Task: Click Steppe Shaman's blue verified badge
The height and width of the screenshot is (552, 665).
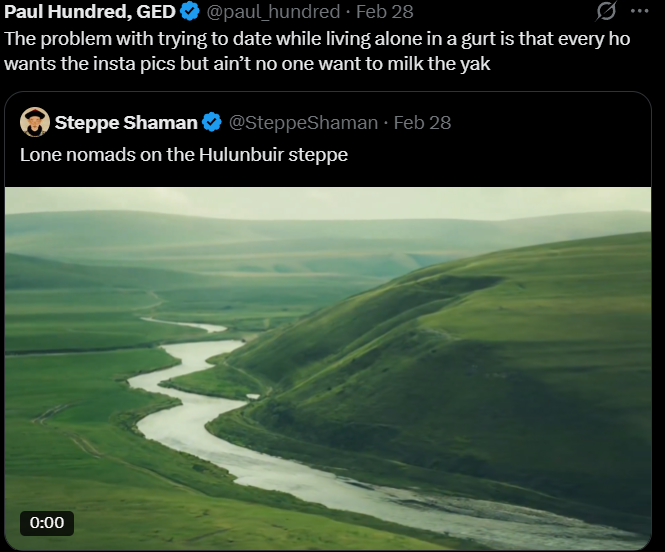Action: point(212,123)
